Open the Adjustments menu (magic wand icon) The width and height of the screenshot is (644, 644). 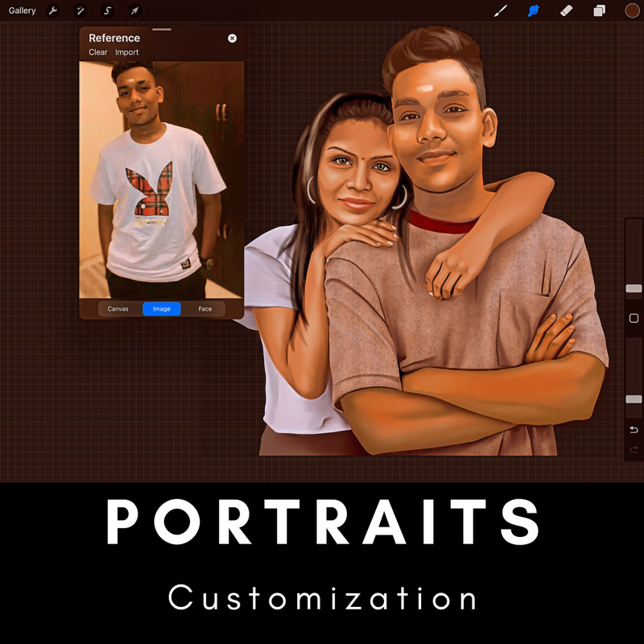(x=80, y=10)
